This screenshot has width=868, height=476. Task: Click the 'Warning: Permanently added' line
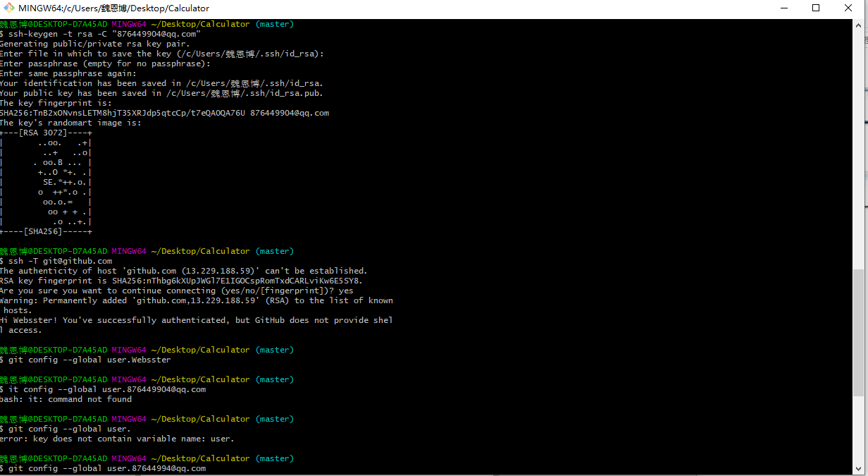tap(197, 300)
